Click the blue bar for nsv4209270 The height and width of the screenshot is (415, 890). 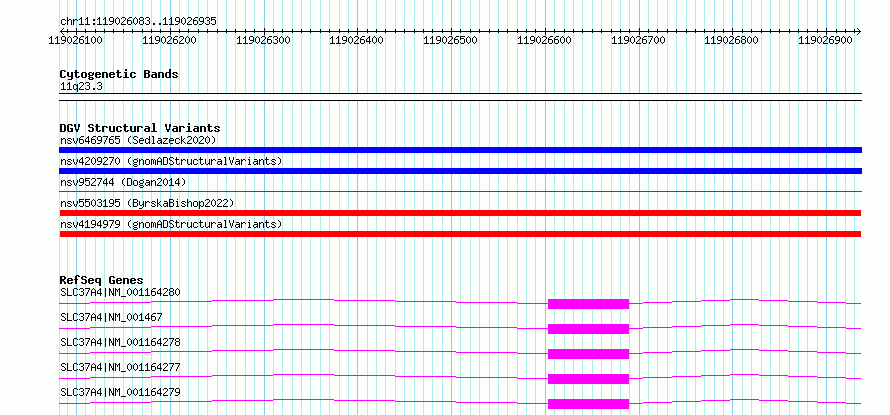point(460,171)
